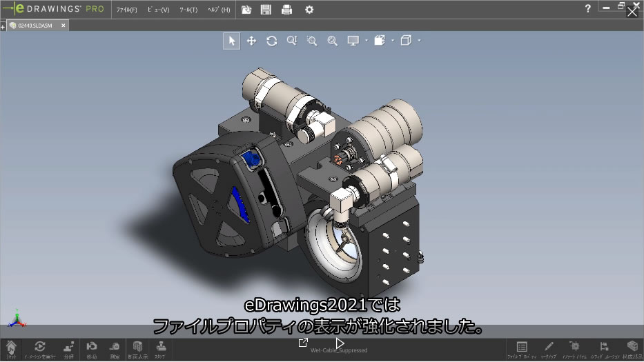The image size is (644, 362).
Task: Click the play triangle in bottom bar
Action: 339,343
